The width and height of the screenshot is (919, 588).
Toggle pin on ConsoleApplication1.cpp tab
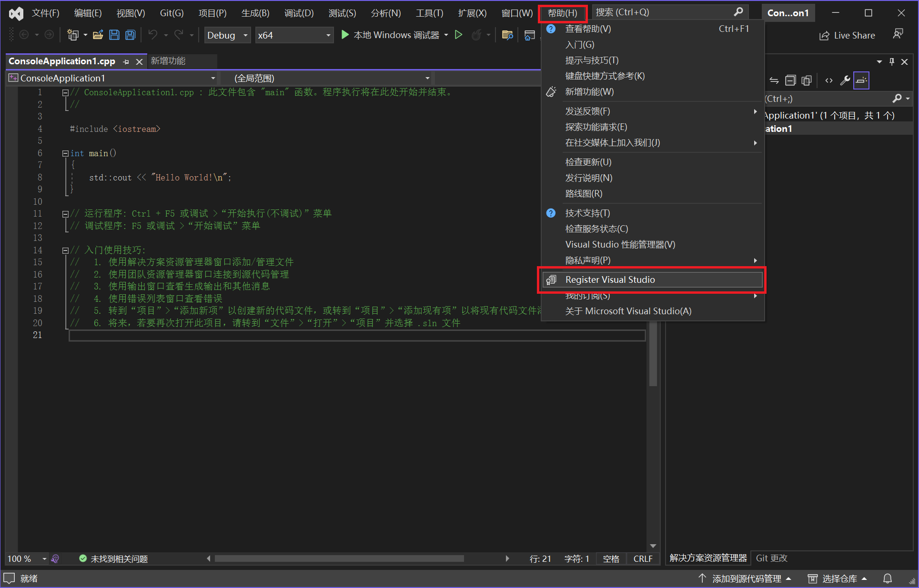126,61
